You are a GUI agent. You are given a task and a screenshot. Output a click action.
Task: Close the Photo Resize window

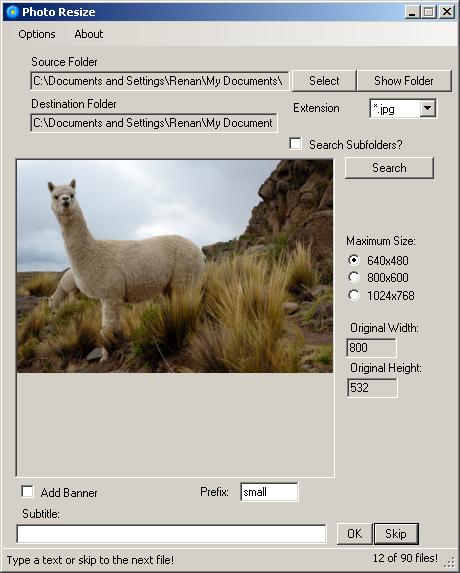point(446,12)
